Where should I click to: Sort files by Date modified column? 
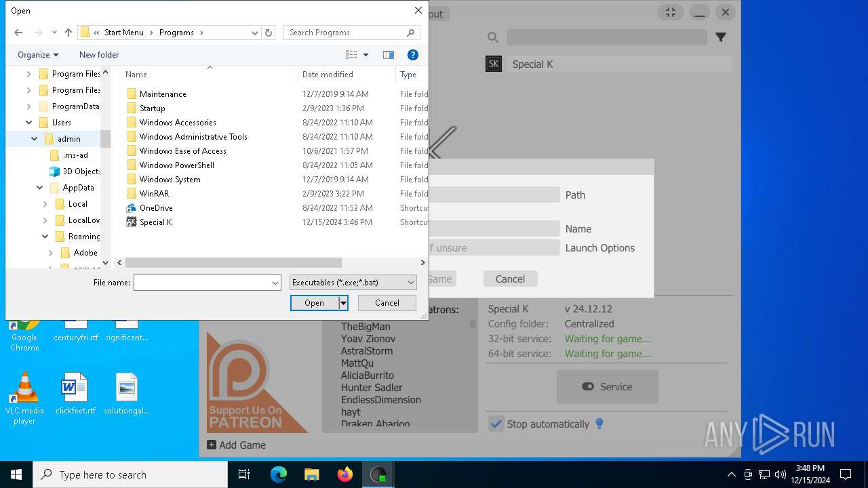tap(328, 75)
